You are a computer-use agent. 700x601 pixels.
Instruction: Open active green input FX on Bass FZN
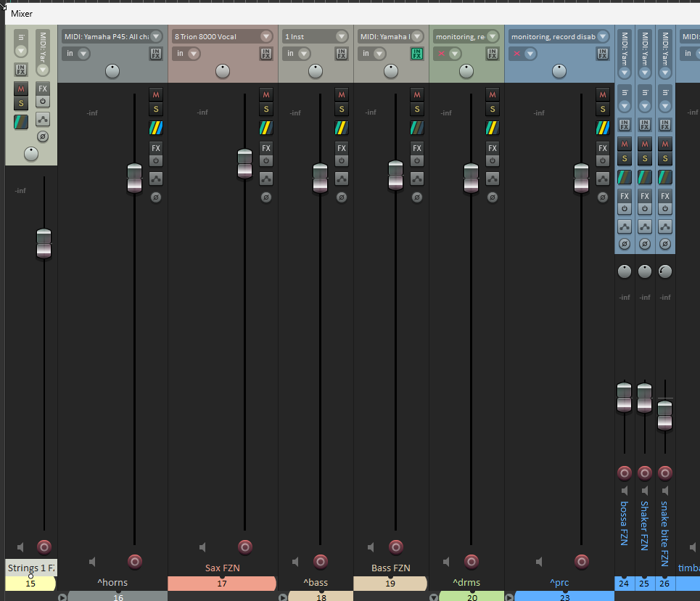(417, 54)
